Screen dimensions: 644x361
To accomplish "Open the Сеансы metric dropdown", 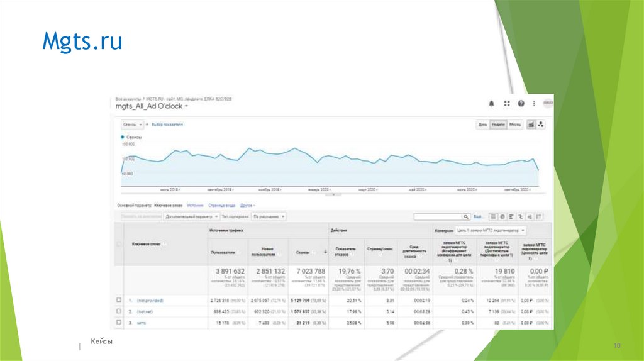I will point(132,125).
